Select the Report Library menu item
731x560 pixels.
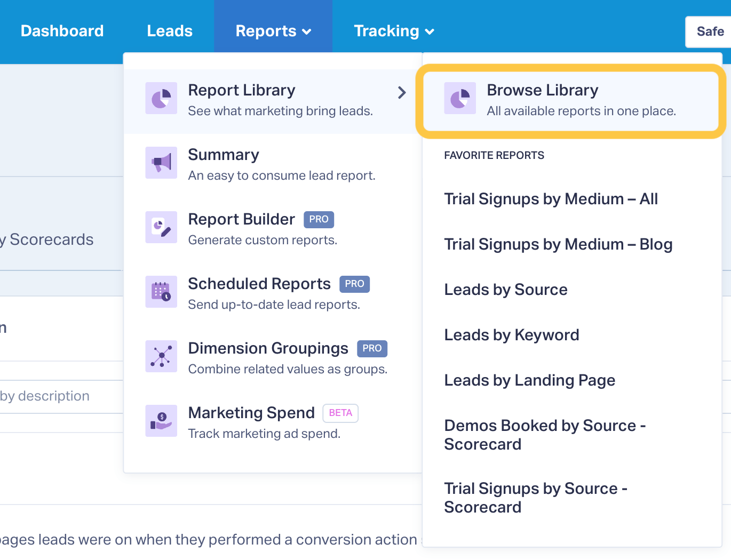pos(273,101)
